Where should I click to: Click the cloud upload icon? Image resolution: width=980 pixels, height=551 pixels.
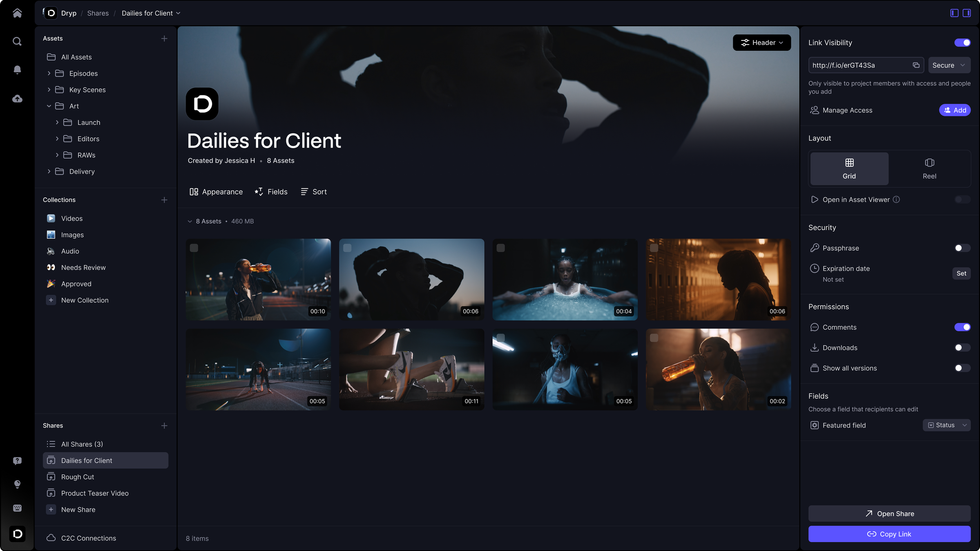tap(17, 99)
